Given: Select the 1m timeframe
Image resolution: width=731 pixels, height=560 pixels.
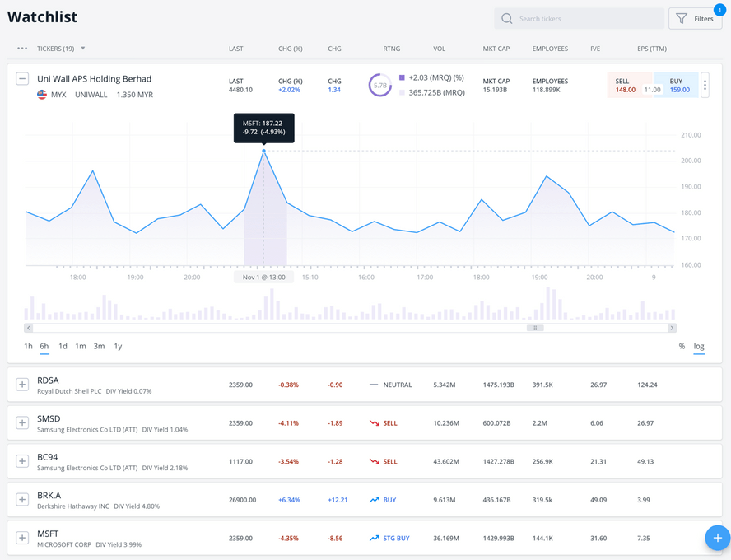Looking at the screenshot, I should pyautogui.click(x=81, y=346).
